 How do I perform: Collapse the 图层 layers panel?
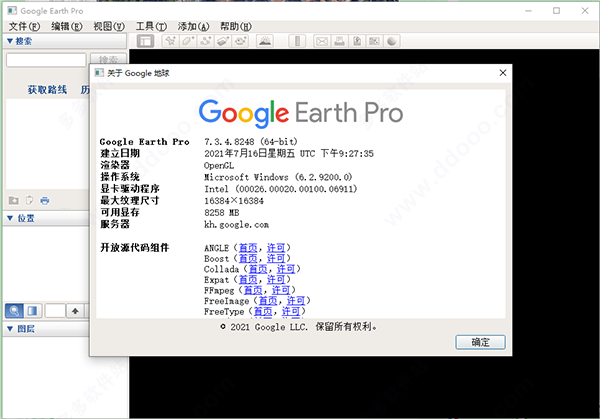(10, 329)
